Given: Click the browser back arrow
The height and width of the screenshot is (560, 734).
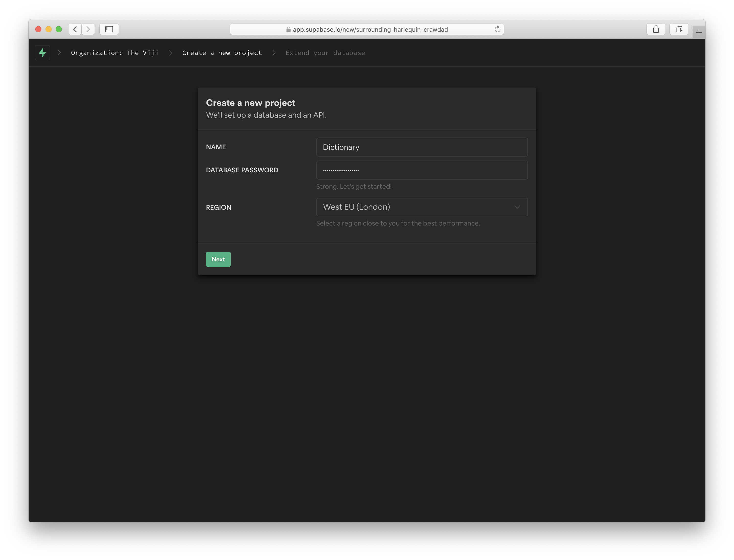Looking at the screenshot, I should pyautogui.click(x=75, y=29).
